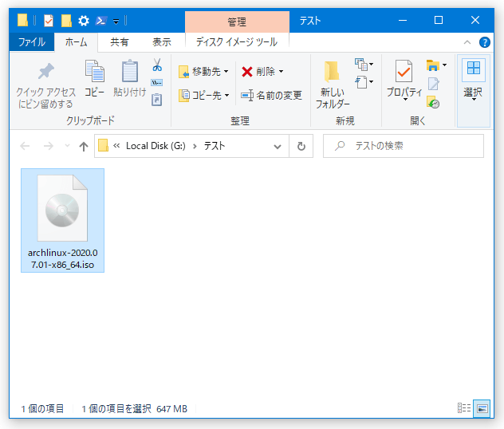Open the コピー先 (Copy to) dropdown
The width and height of the screenshot is (504, 429).
pos(204,95)
